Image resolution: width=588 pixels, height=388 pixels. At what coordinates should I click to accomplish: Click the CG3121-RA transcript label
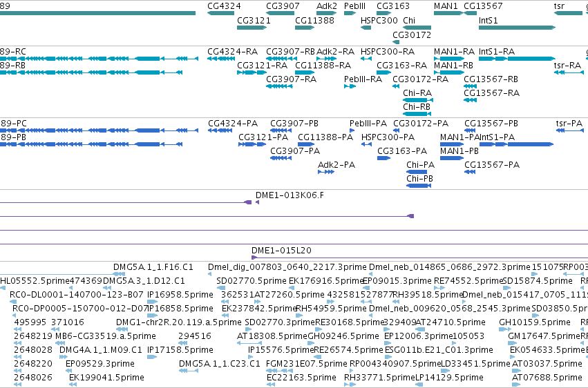[x=263, y=66]
